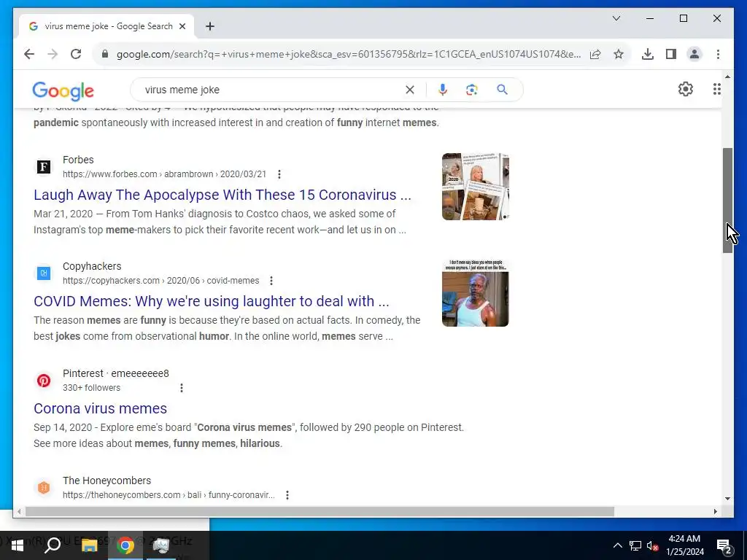Close the virus meme joke tab
747x560 pixels.
click(x=182, y=26)
